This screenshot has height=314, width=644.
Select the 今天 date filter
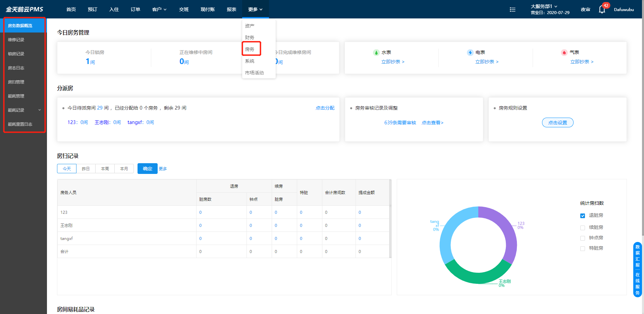[x=67, y=169]
